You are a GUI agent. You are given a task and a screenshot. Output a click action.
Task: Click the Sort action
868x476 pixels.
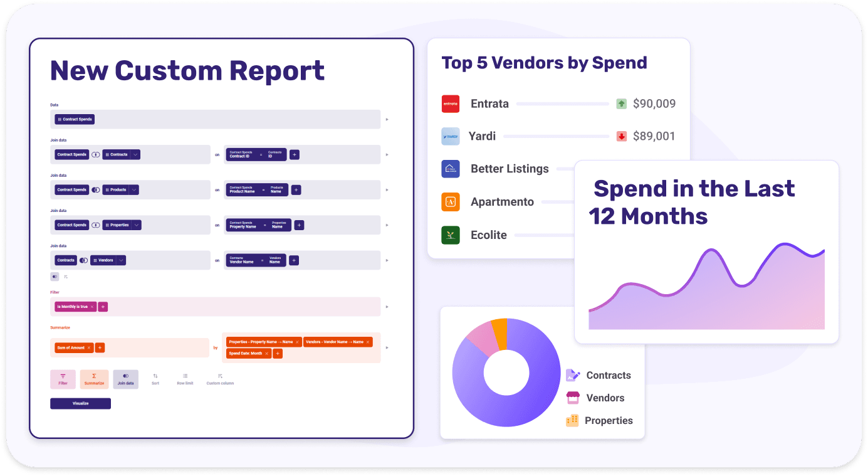tap(155, 379)
